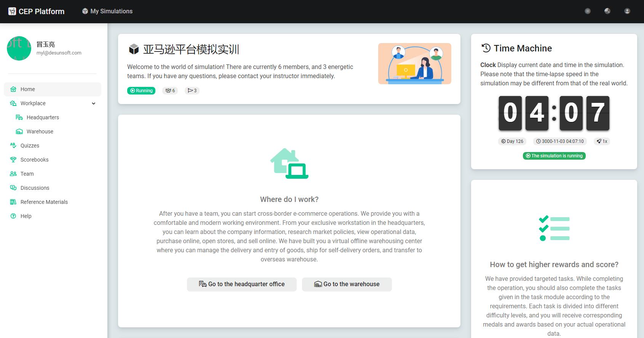The height and width of the screenshot is (338, 644).
Task: Open Headquarters under Workplace
Action: [43, 117]
